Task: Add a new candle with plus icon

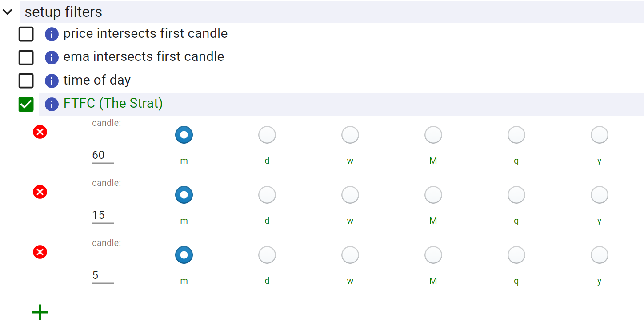Action: (x=40, y=312)
